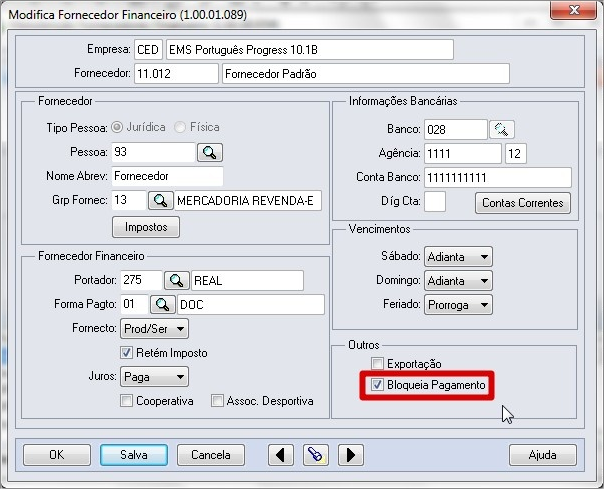Open the Domingo Adianta dropdown
Viewport: 604px width, 489px height.
coord(458,281)
